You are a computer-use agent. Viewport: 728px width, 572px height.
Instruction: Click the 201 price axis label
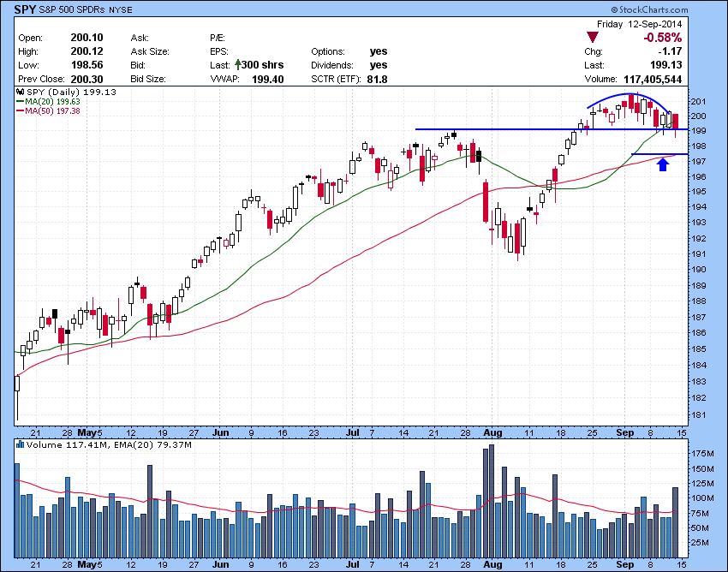[x=698, y=102]
